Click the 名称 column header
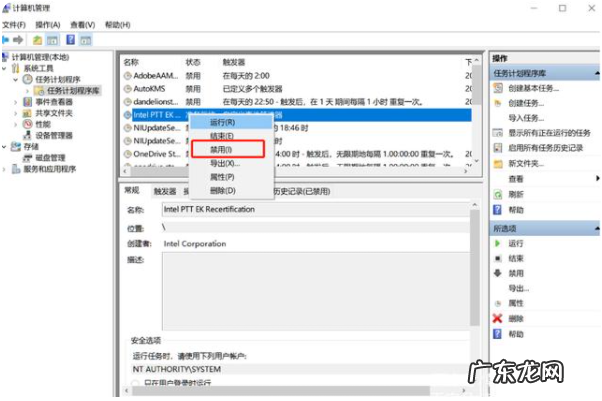 click(131, 62)
